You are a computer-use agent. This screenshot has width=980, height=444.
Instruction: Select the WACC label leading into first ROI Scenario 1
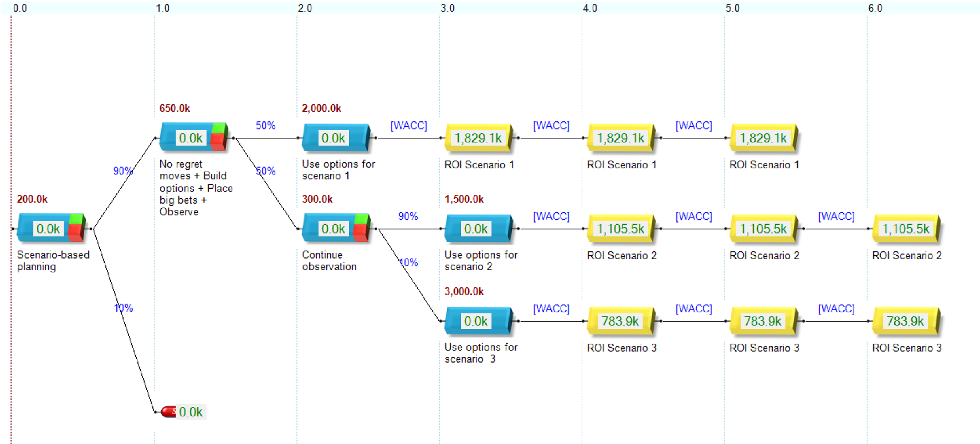pos(408,126)
